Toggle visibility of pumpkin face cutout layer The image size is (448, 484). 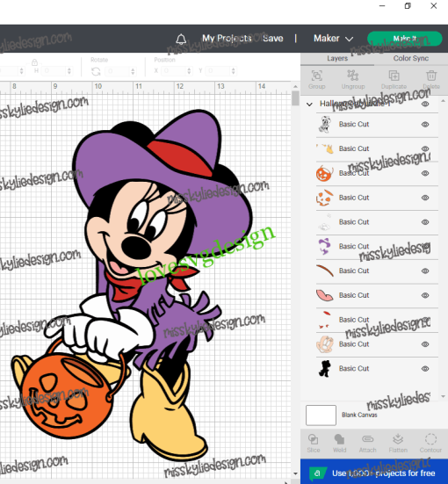coord(425,198)
